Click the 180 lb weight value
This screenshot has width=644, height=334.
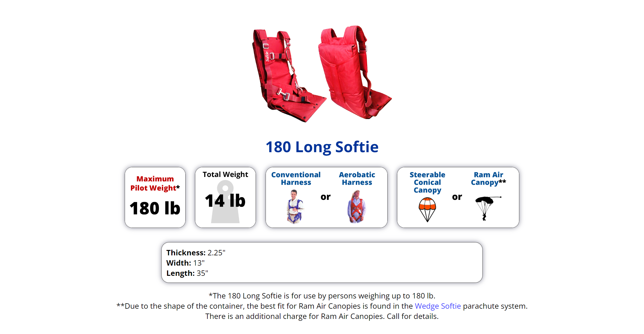coord(155,208)
